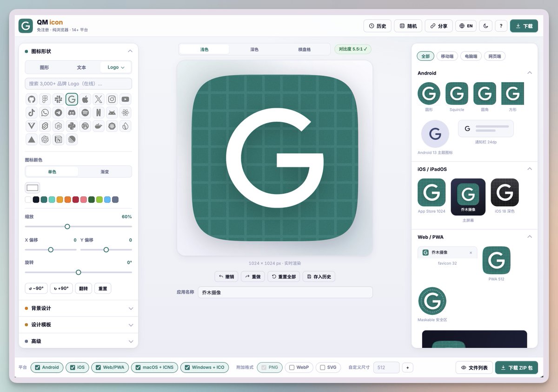Open the 历史 history panel
558x392 pixels.
tap(377, 26)
